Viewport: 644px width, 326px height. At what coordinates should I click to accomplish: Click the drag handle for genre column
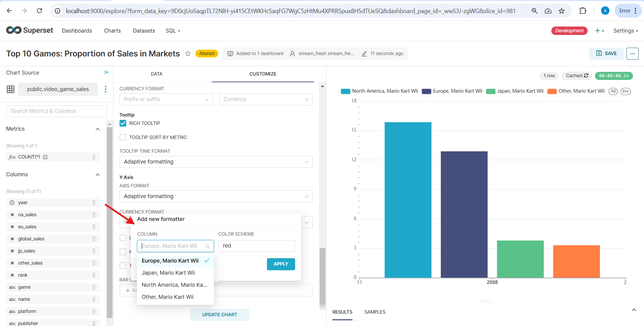(94, 287)
